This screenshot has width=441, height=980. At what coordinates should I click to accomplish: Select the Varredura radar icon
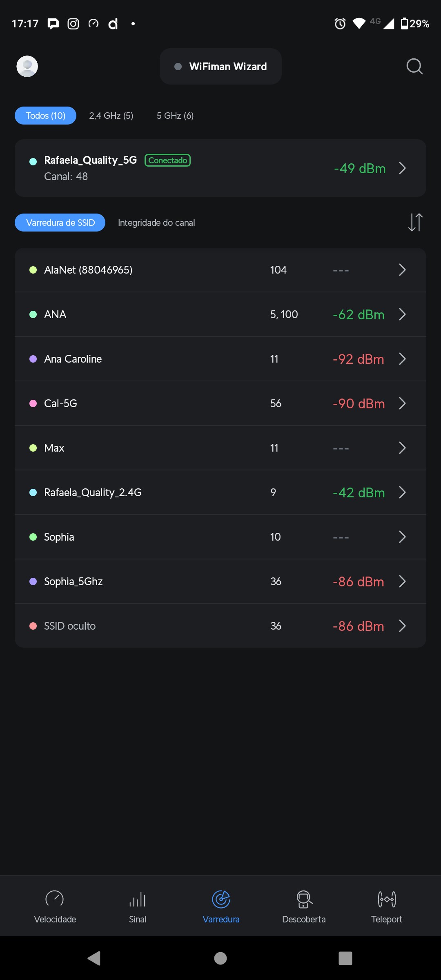(x=221, y=900)
